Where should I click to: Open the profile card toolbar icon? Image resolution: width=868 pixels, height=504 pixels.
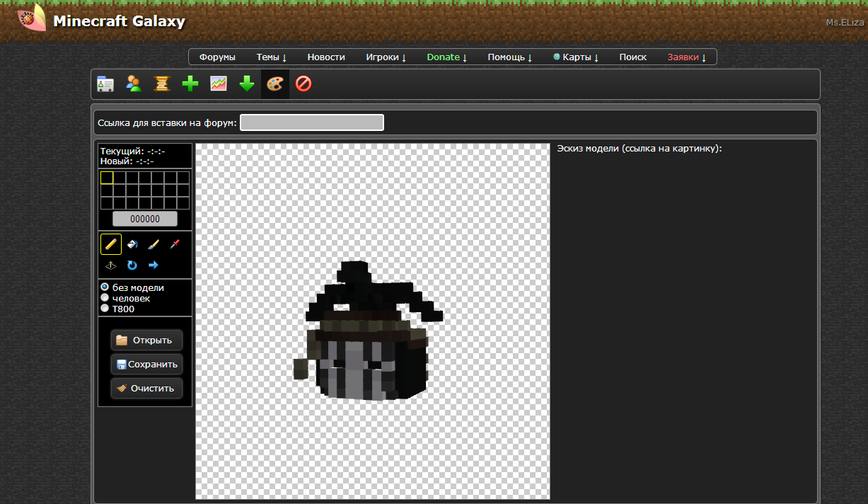[x=105, y=84]
